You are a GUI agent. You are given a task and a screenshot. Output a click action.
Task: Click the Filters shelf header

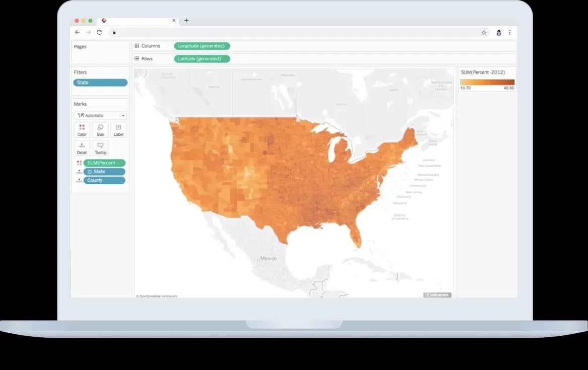tap(80, 72)
